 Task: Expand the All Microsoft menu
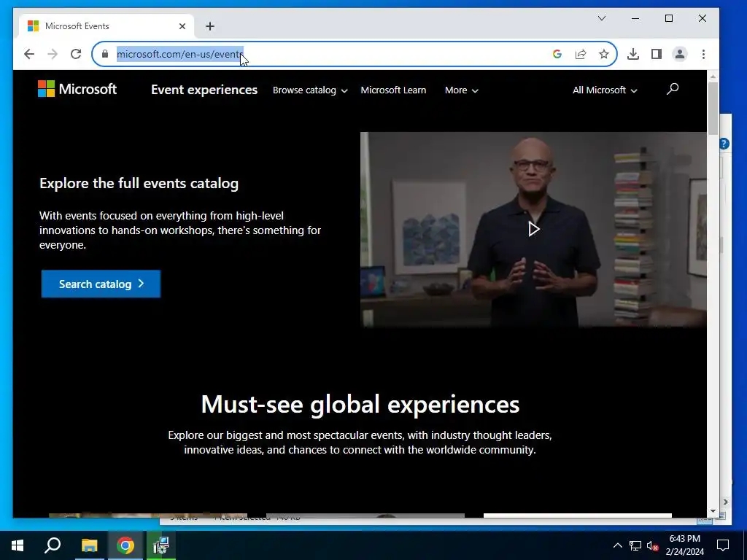[605, 90]
